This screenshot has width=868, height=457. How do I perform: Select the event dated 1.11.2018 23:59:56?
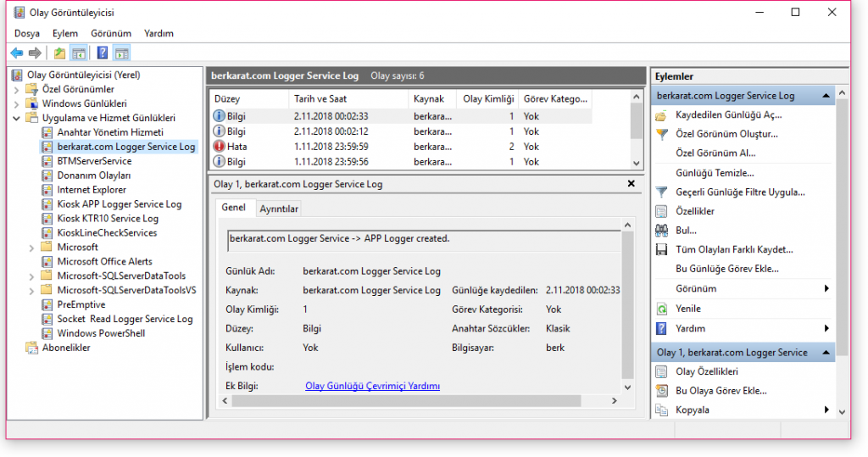401,162
